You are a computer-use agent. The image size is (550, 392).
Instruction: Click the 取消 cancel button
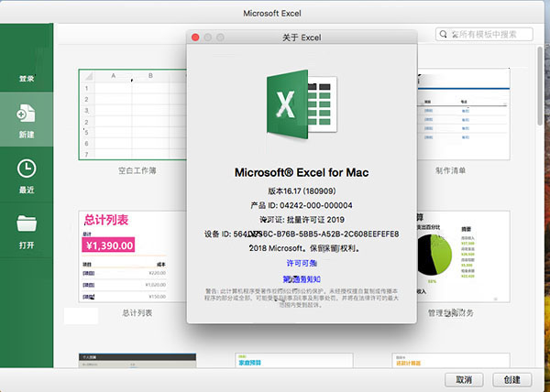[464, 380]
